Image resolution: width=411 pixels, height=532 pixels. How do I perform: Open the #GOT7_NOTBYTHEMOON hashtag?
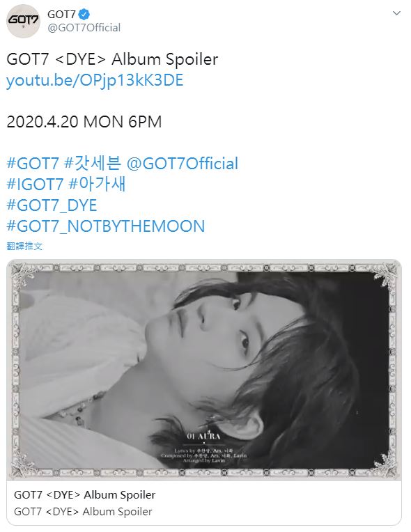(106, 226)
